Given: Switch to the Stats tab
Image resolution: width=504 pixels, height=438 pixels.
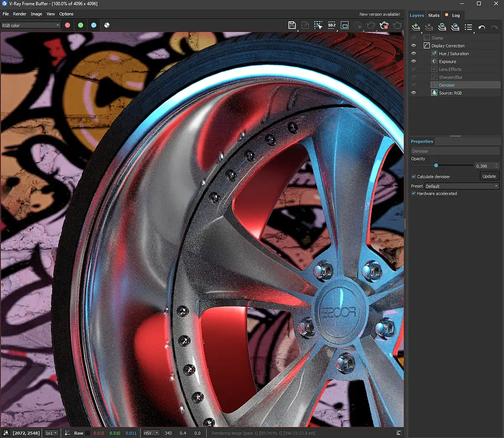Looking at the screenshot, I should pos(434,15).
